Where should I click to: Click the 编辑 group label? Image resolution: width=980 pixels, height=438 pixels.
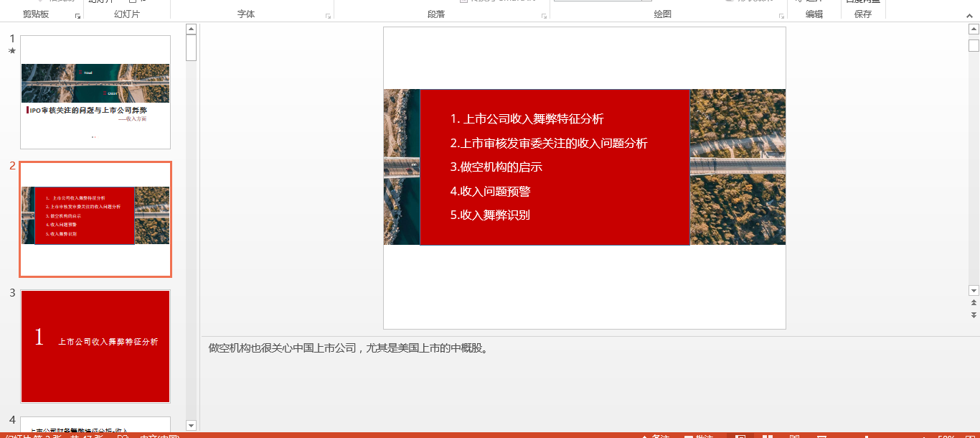(x=814, y=14)
